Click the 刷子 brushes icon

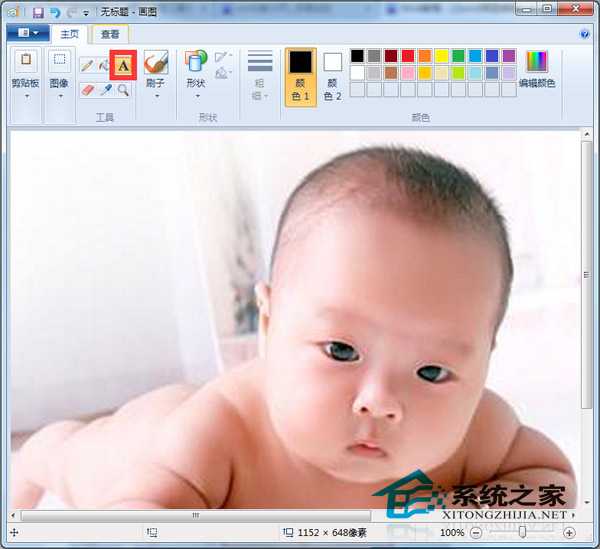156,62
